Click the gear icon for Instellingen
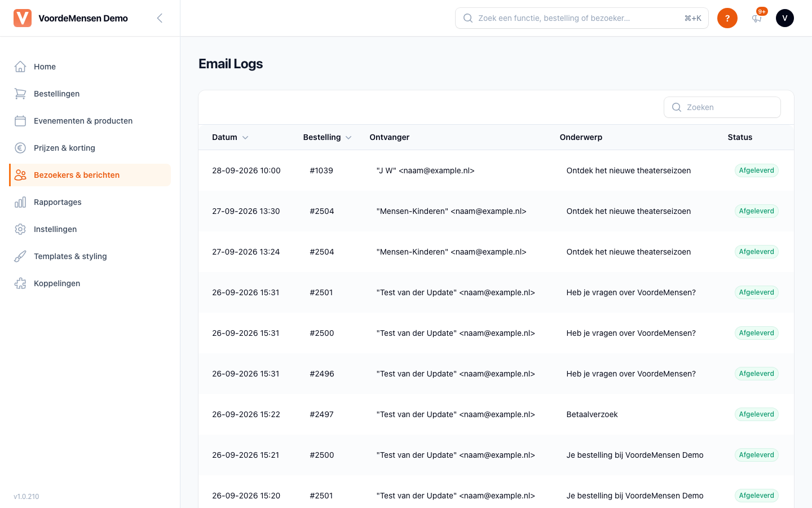Viewport: 812px width, 508px height. tap(20, 229)
